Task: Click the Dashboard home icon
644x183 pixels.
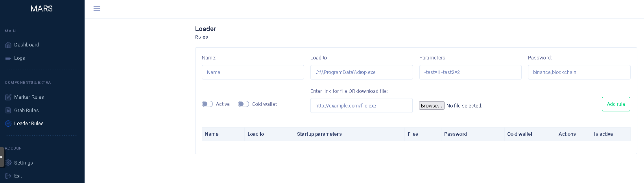Action: 8,45
